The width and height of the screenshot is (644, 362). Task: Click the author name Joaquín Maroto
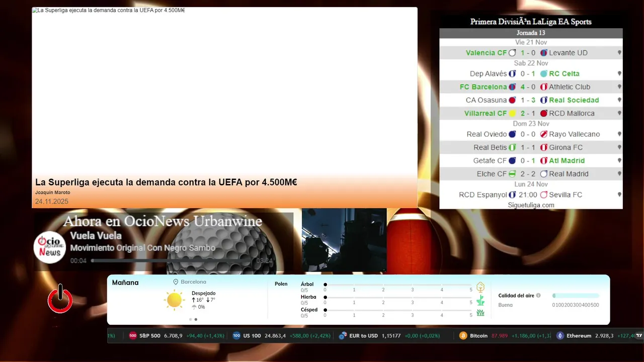point(53,193)
